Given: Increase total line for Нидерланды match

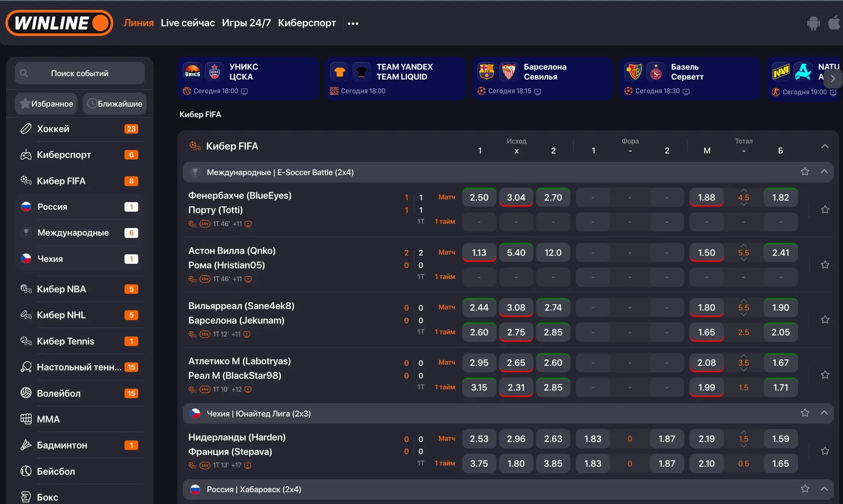Looking at the screenshot, I should [744, 432].
